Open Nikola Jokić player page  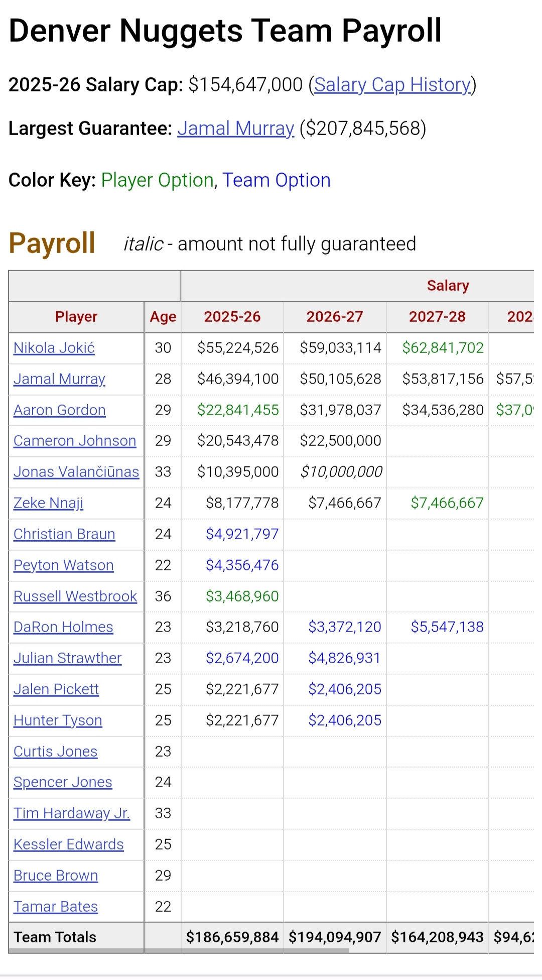tap(54, 348)
